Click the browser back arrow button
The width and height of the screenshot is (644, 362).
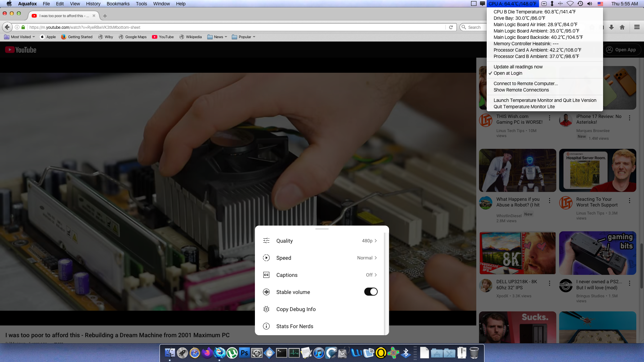[x=7, y=27]
